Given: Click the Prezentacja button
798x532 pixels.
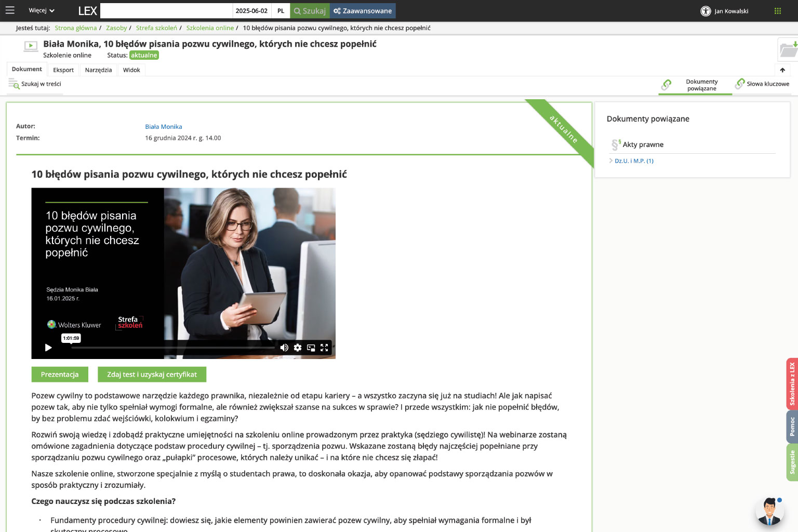Looking at the screenshot, I should pyautogui.click(x=60, y=375).
